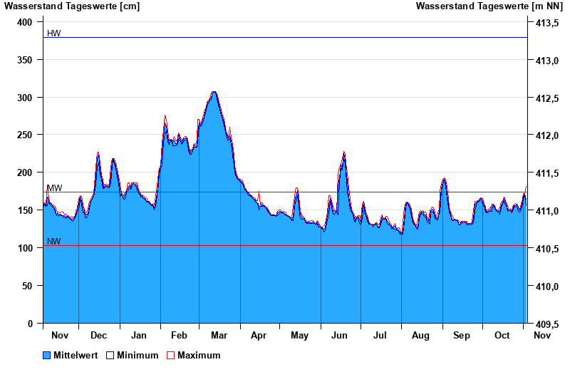Click the HW high-water line label
570x392 pixels.
pyautogui.click(x=53, y=33)
